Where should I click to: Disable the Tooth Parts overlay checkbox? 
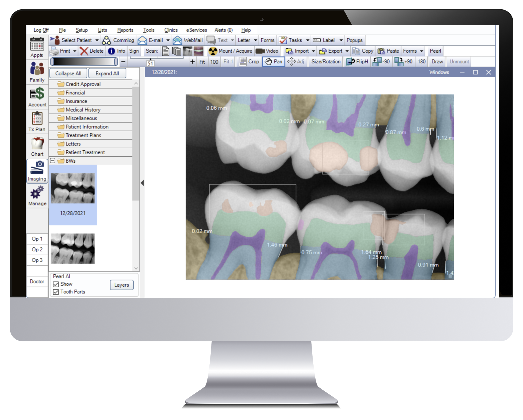coord(56,292)
